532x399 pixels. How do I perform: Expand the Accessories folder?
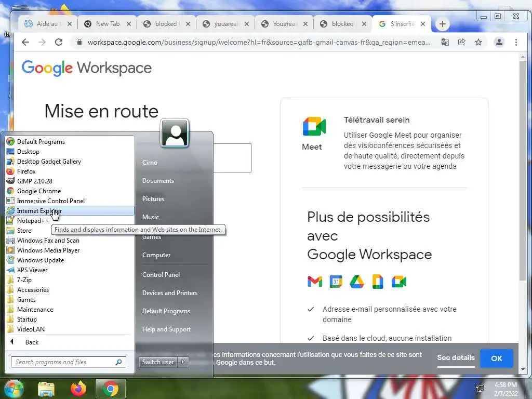pos(70,290)
